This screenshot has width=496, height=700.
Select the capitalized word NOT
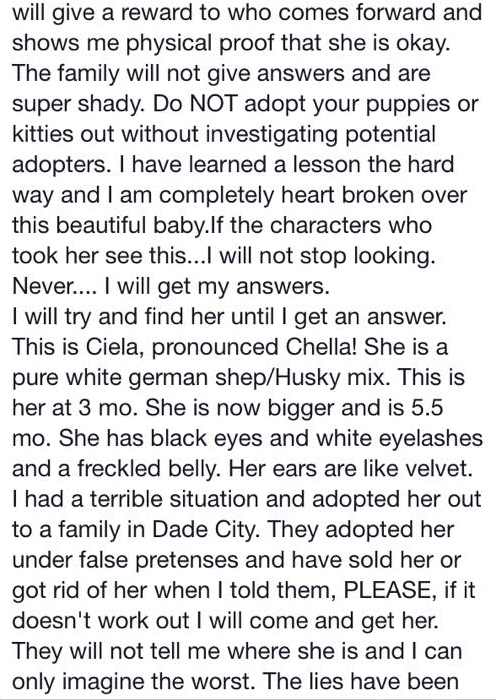(214, 104)
